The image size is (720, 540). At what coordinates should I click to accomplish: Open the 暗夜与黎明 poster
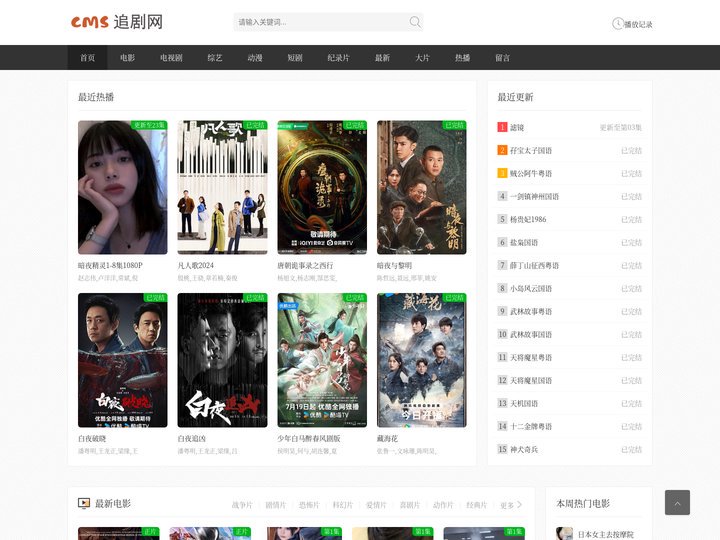(x=422, y=187)
